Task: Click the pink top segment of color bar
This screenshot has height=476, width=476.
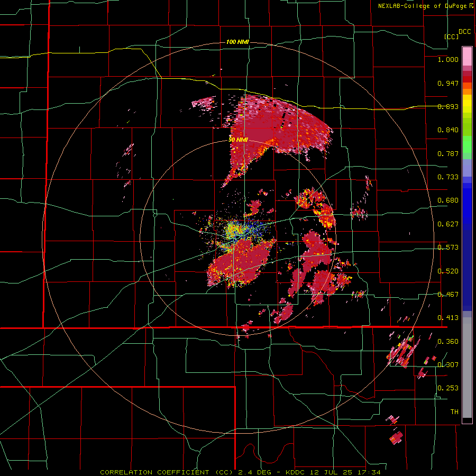Action: coord(467,57)
